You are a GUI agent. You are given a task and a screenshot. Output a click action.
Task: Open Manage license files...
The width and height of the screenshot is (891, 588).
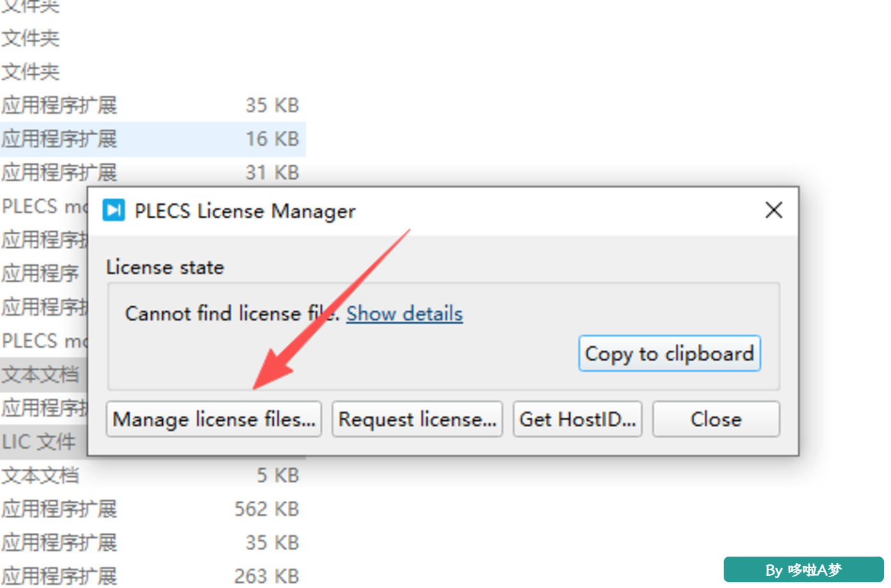tap(214, 420)
